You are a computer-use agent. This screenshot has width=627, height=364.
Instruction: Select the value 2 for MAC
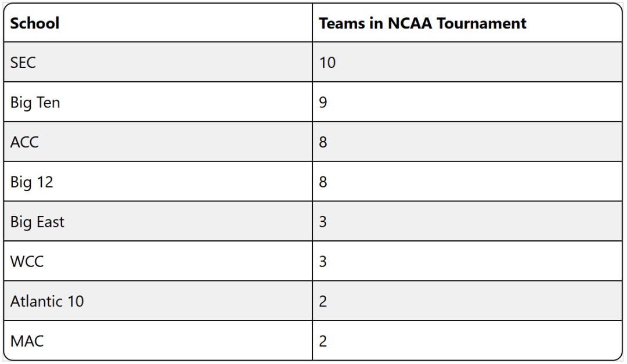[323, 341]
